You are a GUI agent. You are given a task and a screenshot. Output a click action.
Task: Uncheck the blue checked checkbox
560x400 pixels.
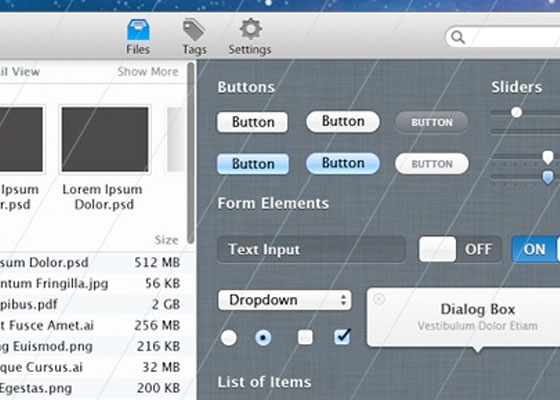[x=342, y=337]
